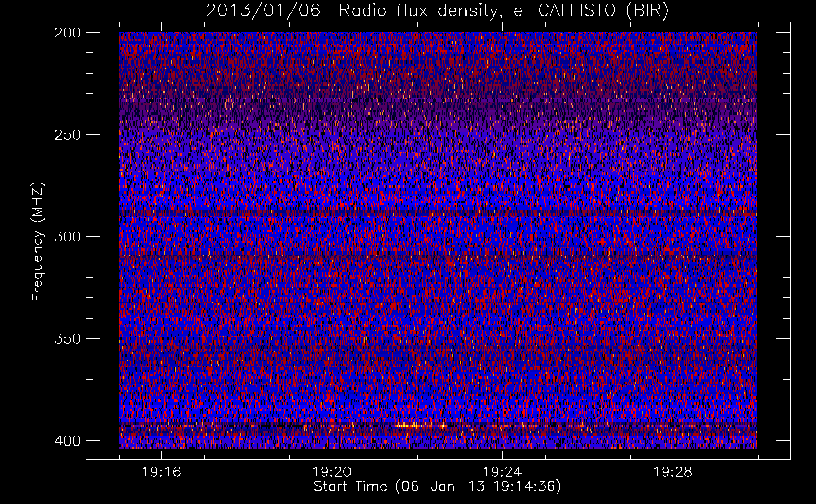Click the 200 frequency tick label

(67, 33)
